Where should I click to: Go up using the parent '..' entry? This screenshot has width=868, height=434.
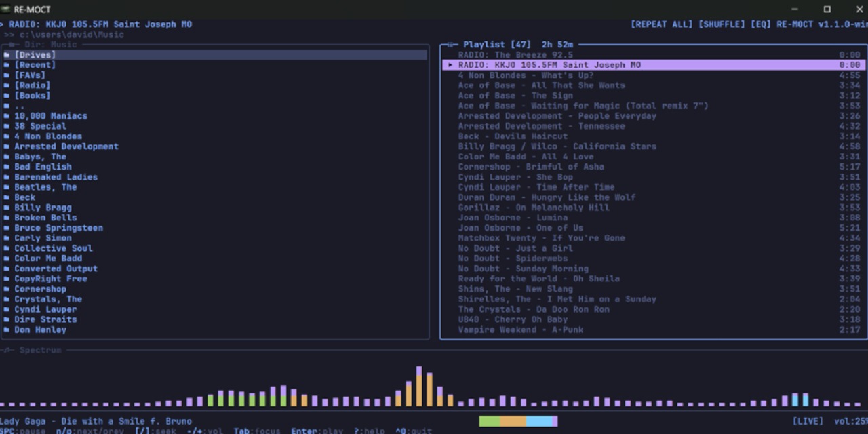click(x=20, y=106)
